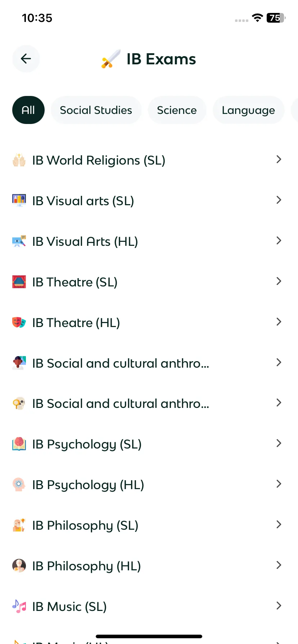Tap the stage curtain icon for Theatre (SL)

click(x=19, y=282)
